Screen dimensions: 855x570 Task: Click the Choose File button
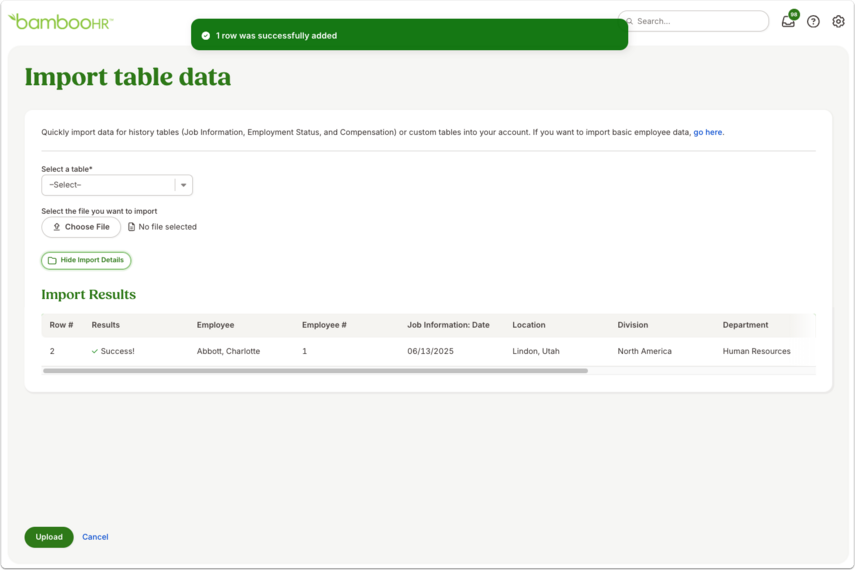[x=81, y=227]
